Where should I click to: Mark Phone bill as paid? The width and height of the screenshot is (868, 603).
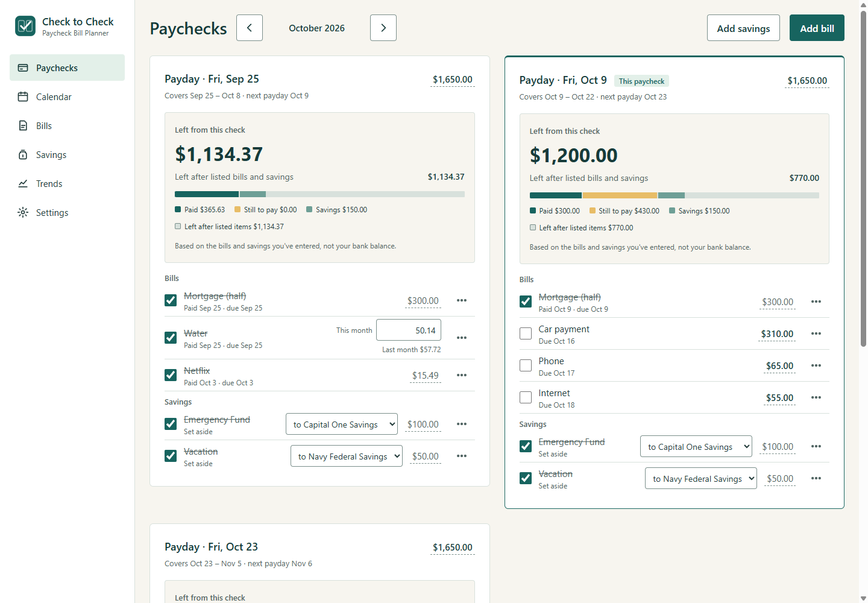coord(526,365)
